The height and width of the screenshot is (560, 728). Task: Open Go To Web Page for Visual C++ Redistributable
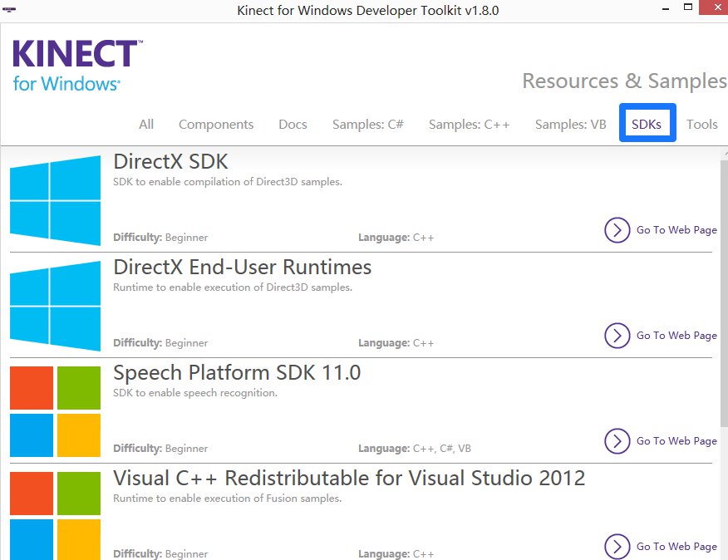point(676,546)
